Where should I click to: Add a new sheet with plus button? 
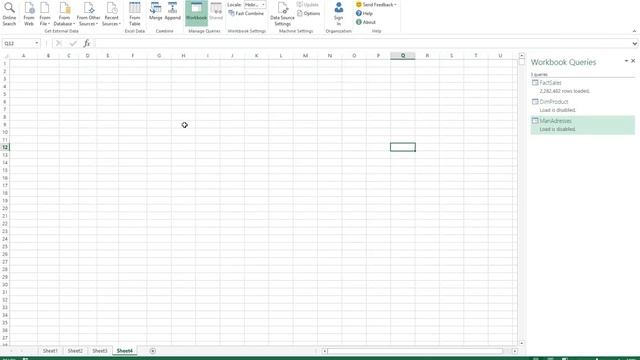tap(153, 351)
